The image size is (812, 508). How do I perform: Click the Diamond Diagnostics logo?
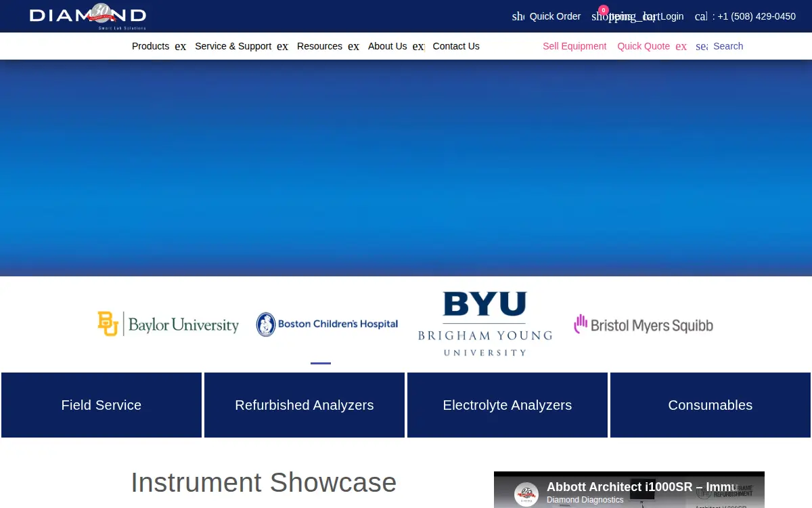(x=88, y=16)
